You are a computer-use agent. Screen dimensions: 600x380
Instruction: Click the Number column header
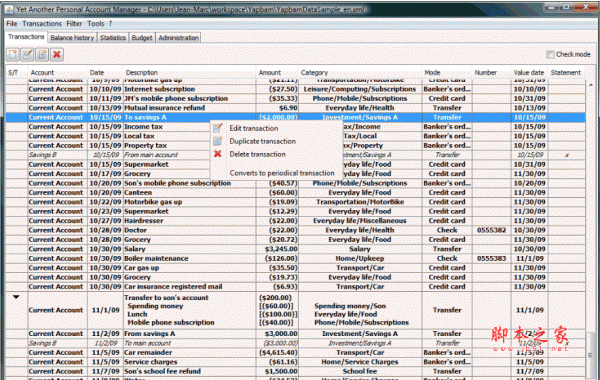click(491, 72)
